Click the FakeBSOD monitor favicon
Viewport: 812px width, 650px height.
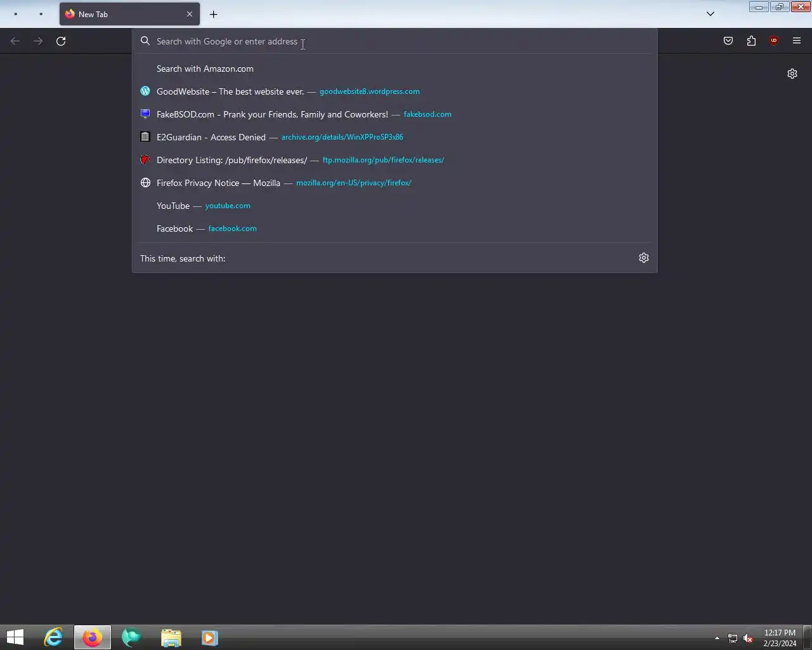coord(145,114)
